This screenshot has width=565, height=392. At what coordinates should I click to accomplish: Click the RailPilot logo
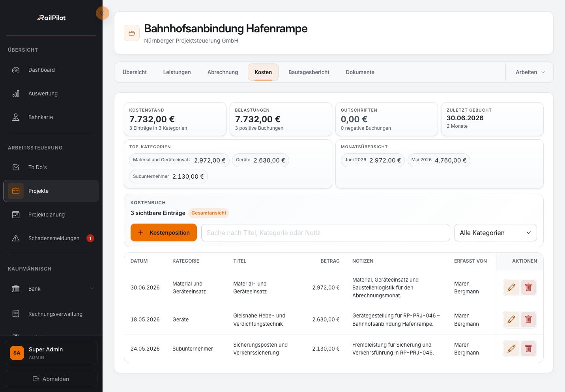pyautogui.click(x=51, y=18)
